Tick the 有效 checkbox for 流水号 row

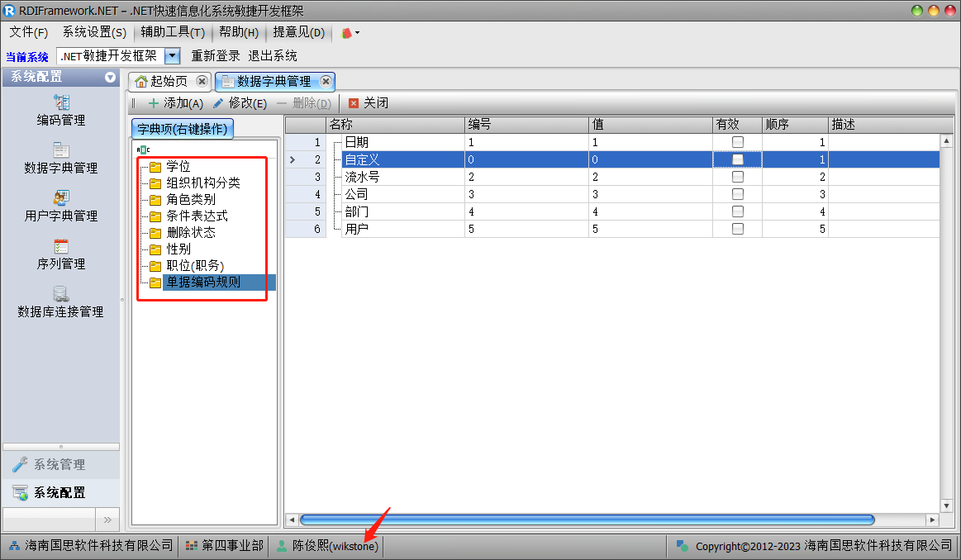coord(738,177)
